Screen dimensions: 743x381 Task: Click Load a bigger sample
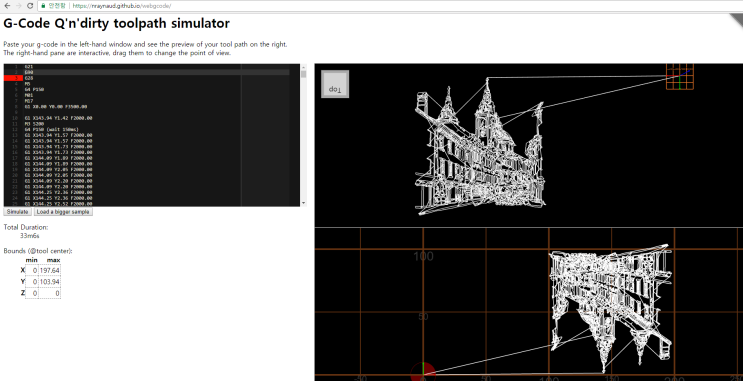coord(63,212)
